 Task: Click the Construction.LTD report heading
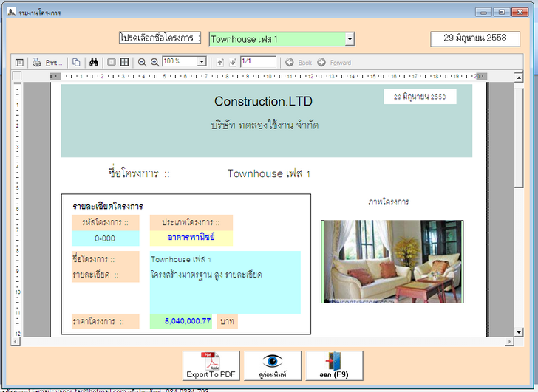tap(264, 101)
